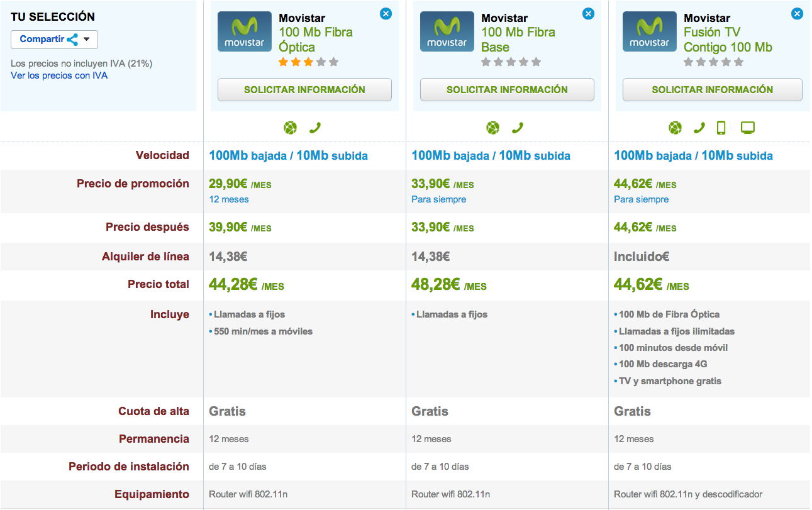
Task: Click the 'Precio de promoción' row label
Action: [x=133, y=184]
